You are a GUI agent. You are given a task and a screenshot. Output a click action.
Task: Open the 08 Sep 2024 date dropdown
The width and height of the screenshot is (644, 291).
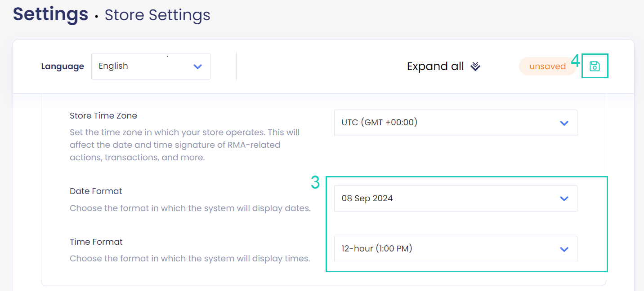456,198
